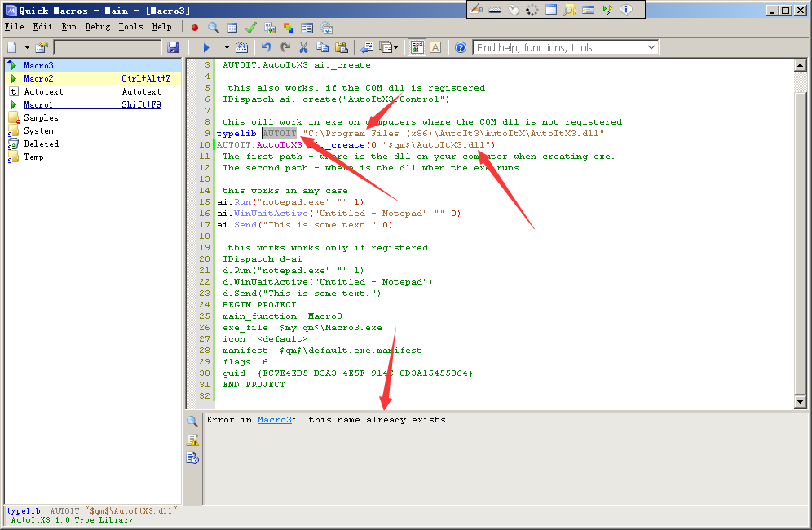Click the dialog form icon in menu bar row
This screenshot has width=812, height=530.
(x=307, y=28)
